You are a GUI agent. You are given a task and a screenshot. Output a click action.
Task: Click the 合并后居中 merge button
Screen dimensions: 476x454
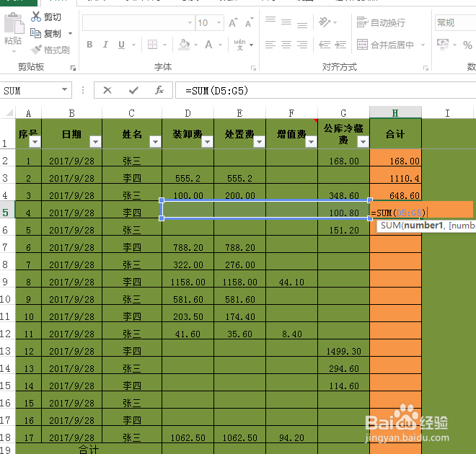coord(385,45)
